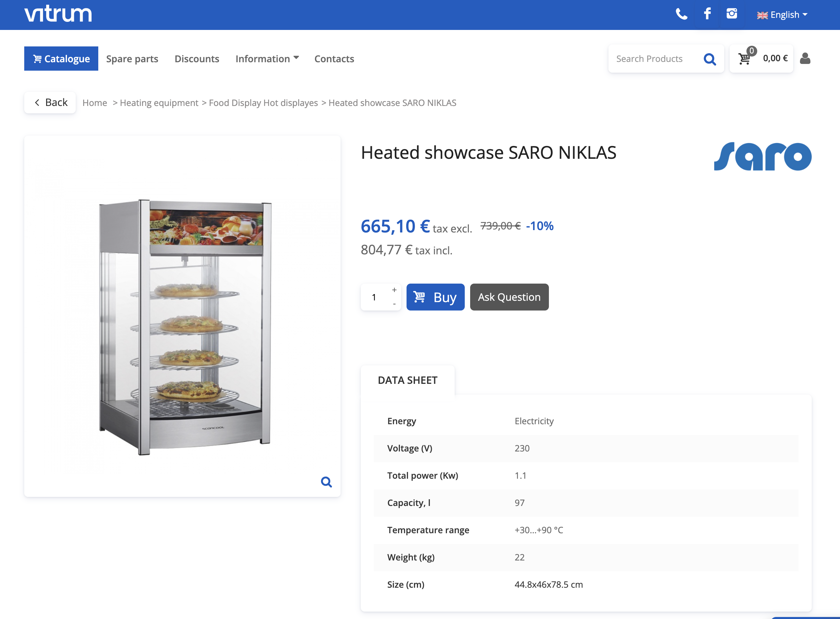Open the Instagram icon link
The width and height of the screenshot is (840, 619).
[732, 13]
